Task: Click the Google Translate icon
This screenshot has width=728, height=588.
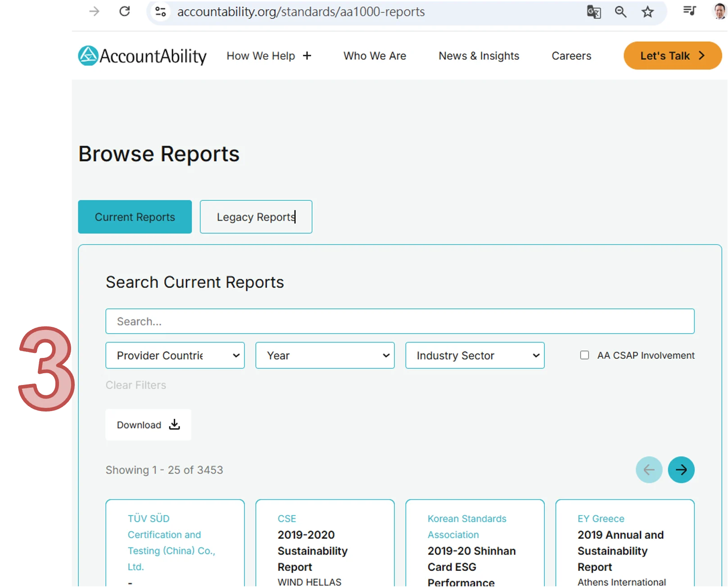Action: 594,12
